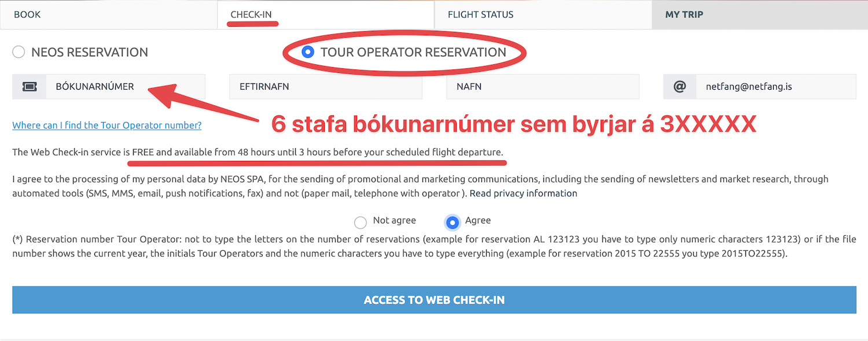Click the @ icon beside the email field
Screen dimensions: 868x341
[x=680, y=87]
